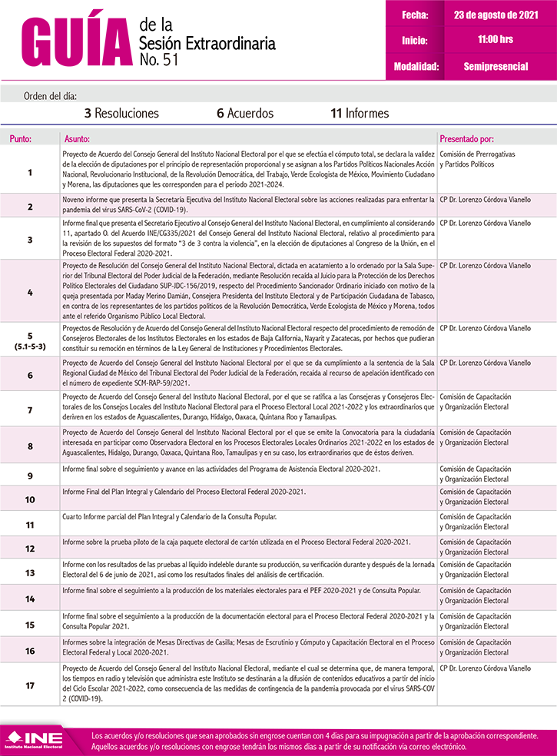Click the Convocatoria Observadora Electoral item text
The width and height of the screenshot is (557, 756).
248,443
